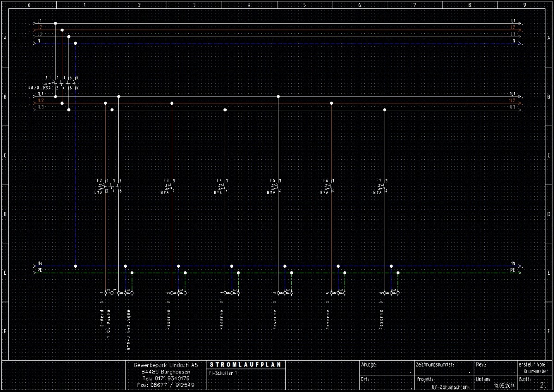Click the Reserve label below F4
Screen dimensions: 554x392
tap(221, 319)
